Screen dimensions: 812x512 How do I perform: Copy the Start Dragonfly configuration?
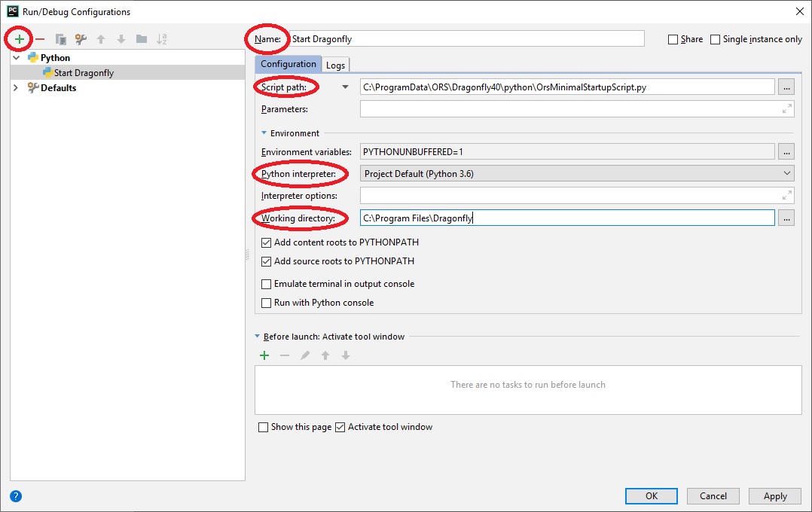click(60, 38)
